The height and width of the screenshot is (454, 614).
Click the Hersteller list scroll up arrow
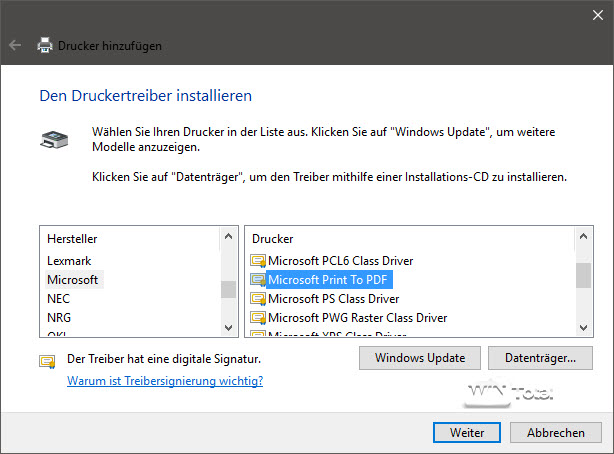point(229,237)
